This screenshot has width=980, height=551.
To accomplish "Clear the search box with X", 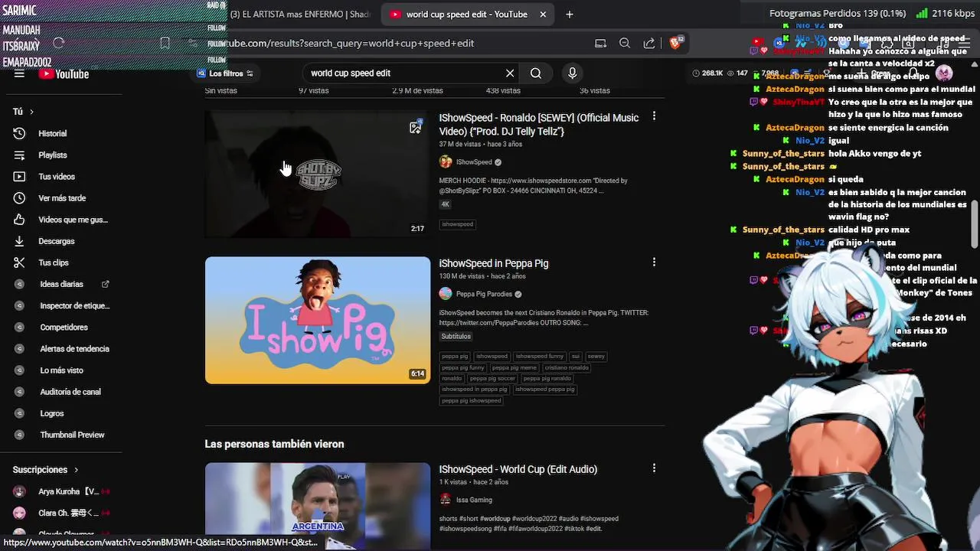I will coord(510,73).
